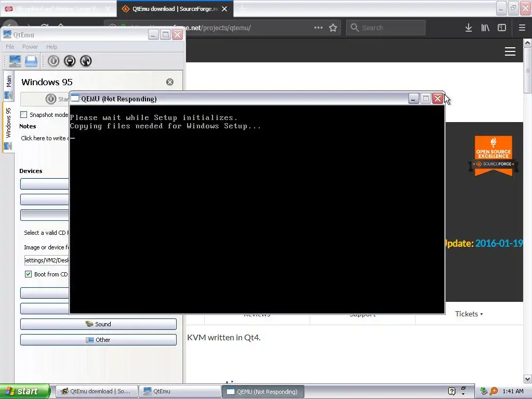Click the green network tray icon
This screenshot has height=399, width=532.
coord(484,391)
